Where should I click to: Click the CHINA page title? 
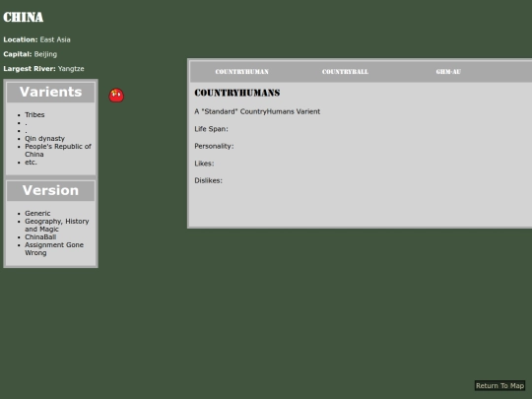coord(24,18)
